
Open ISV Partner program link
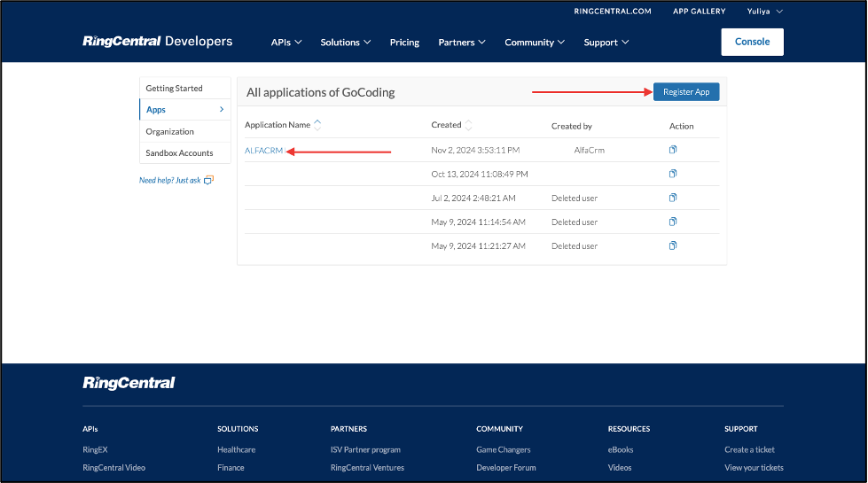pyautogui.click(x=365, y=450)
